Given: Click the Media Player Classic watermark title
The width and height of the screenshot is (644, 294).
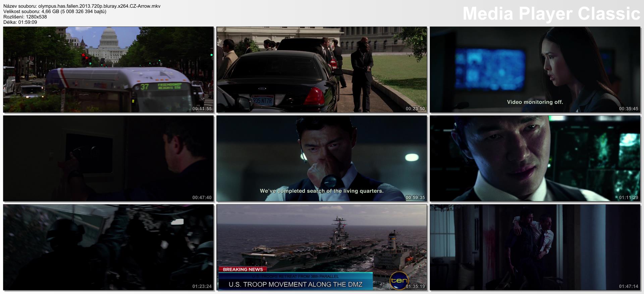Looking at the screenshot, I should click(x=551, y=14).
